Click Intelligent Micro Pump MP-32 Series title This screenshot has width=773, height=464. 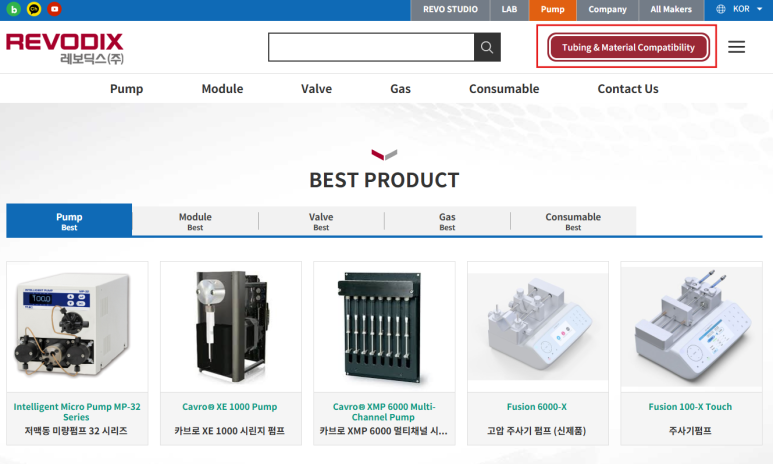pyautogui.click(x=77, y=412)
